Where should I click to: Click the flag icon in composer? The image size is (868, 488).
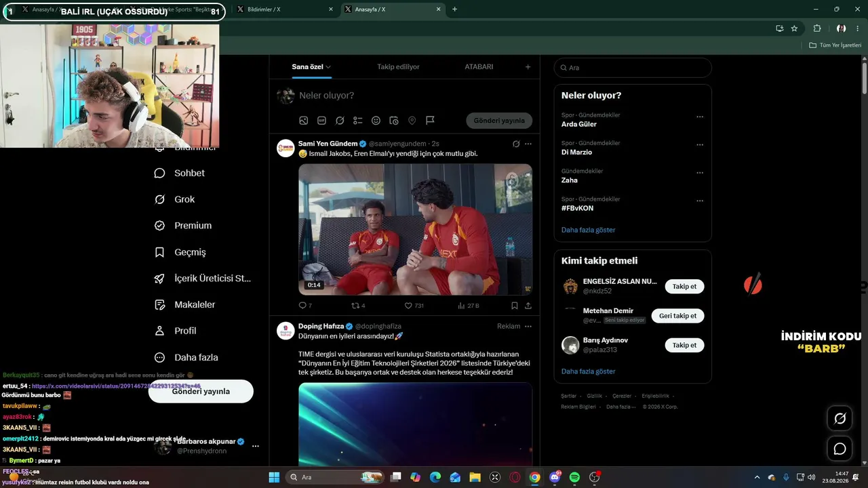click(x=430, y=121)
